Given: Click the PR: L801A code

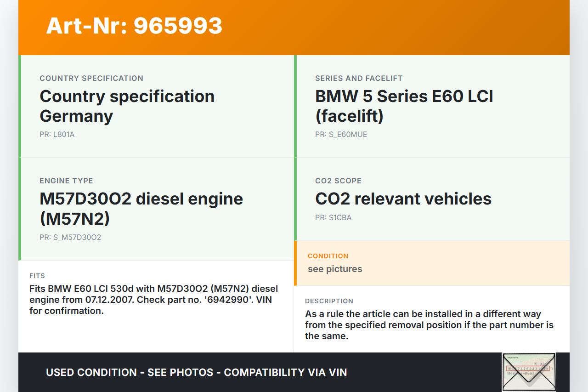Looking at the screenshot, I should 57,135.
